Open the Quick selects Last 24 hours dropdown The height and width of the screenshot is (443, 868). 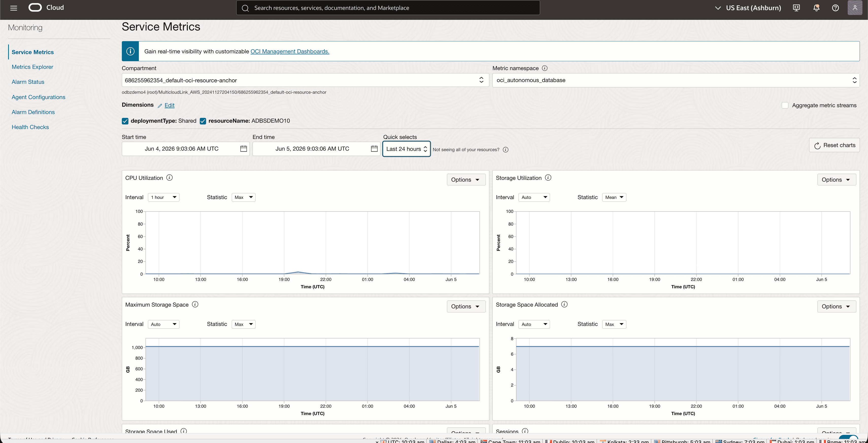(x=406, y=149)
